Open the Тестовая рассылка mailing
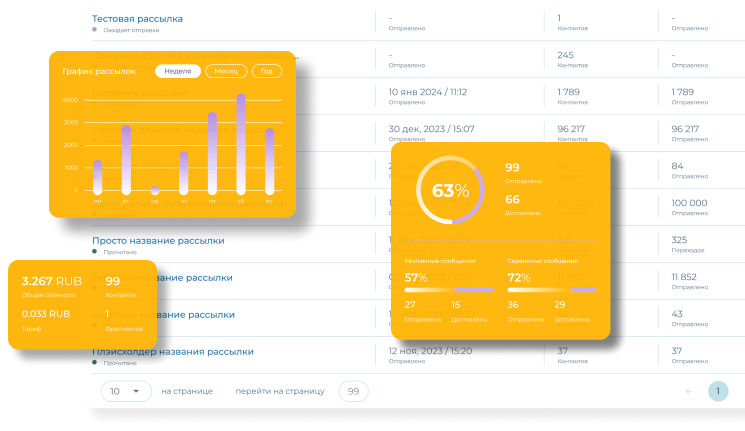The width and height of the screenshot is (745, 431). (x=137, y=18)
